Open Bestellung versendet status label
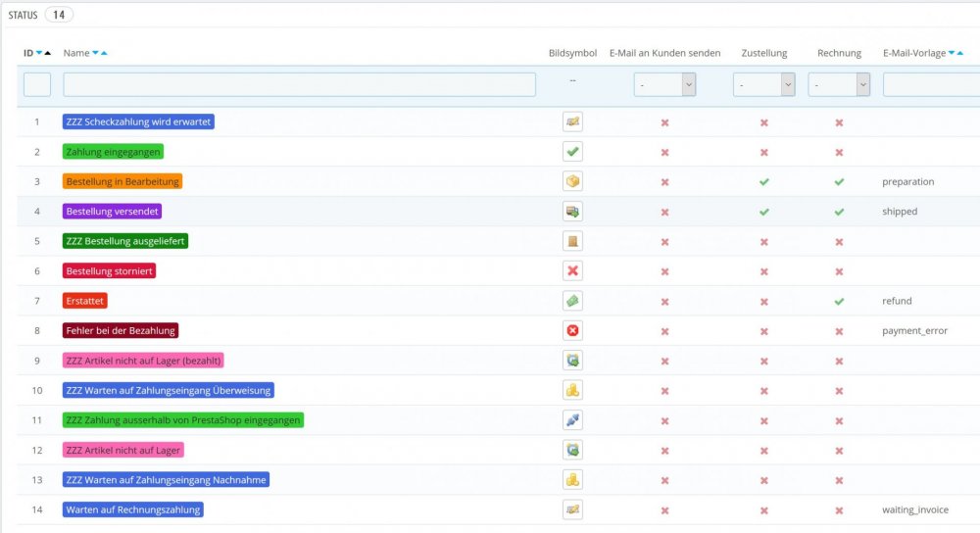980x533 pixels. point(112,212)
